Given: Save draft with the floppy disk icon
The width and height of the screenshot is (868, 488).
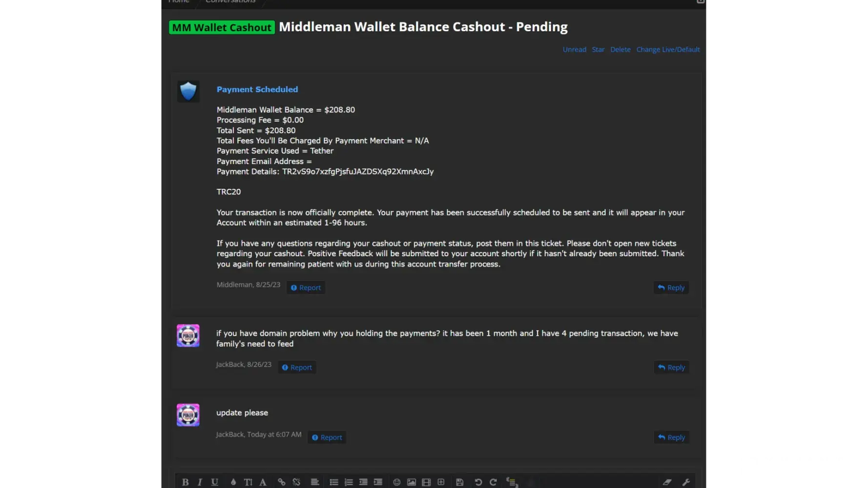Looking at the screenshot, I should click(x=460, y=482).
